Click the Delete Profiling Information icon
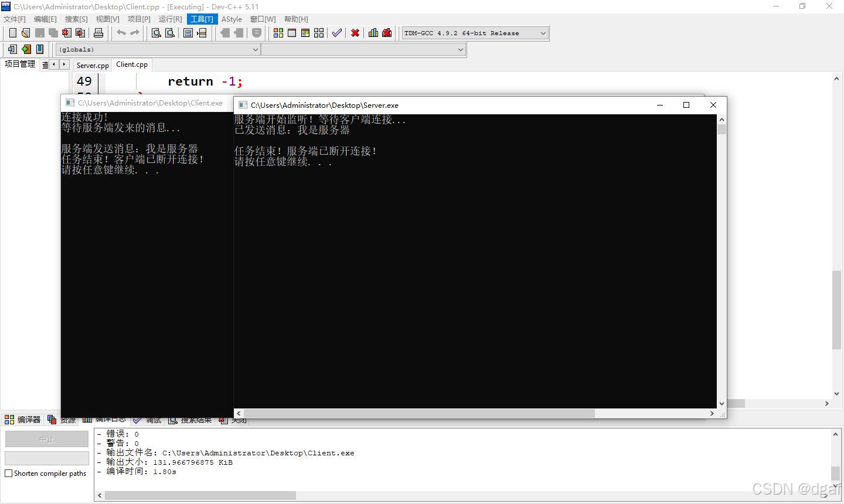 pos(387,33)
